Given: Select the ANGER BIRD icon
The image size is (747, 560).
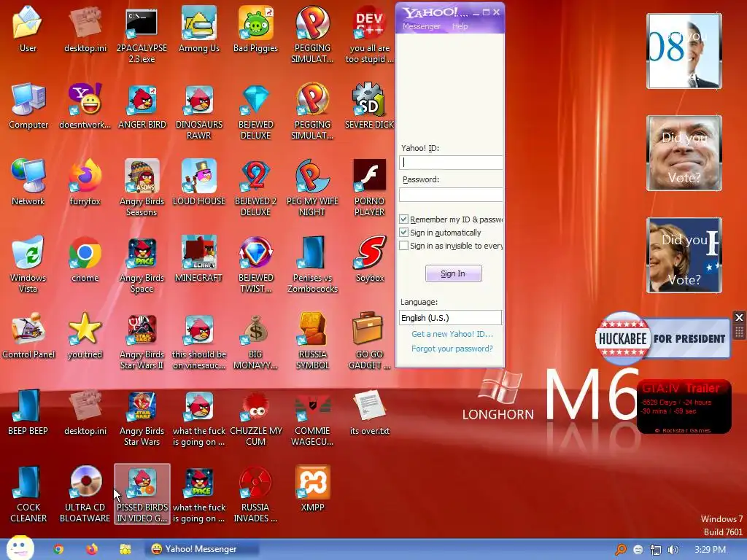Looking at the screenshot, I should click(x=142, y=106).
